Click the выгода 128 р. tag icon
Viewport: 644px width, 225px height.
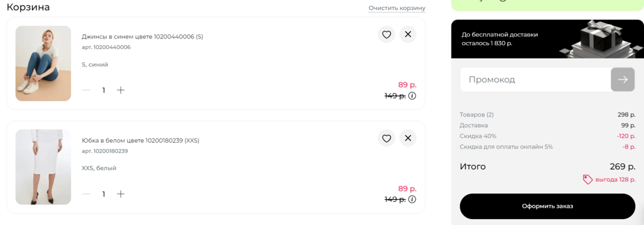click(x=588, y=179)
